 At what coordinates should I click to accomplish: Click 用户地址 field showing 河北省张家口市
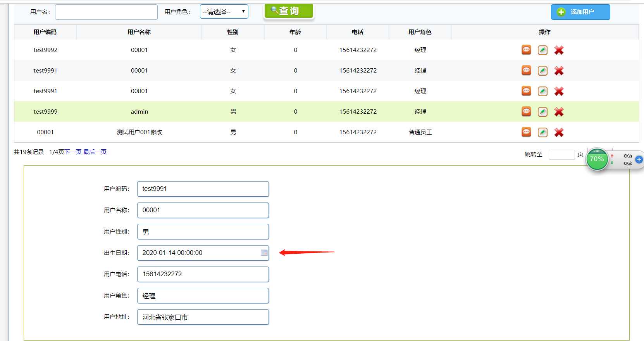point(203,317)
